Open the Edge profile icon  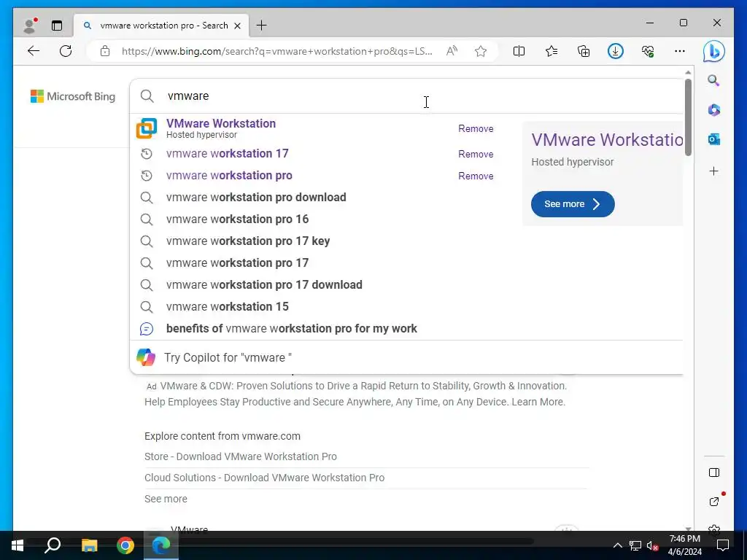coord(30,26)
